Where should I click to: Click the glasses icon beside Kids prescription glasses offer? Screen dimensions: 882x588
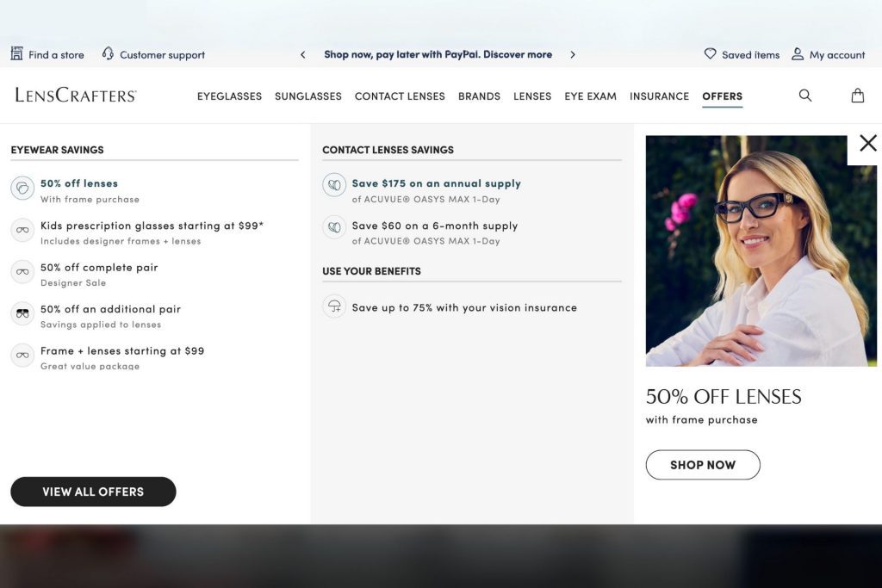22,230
